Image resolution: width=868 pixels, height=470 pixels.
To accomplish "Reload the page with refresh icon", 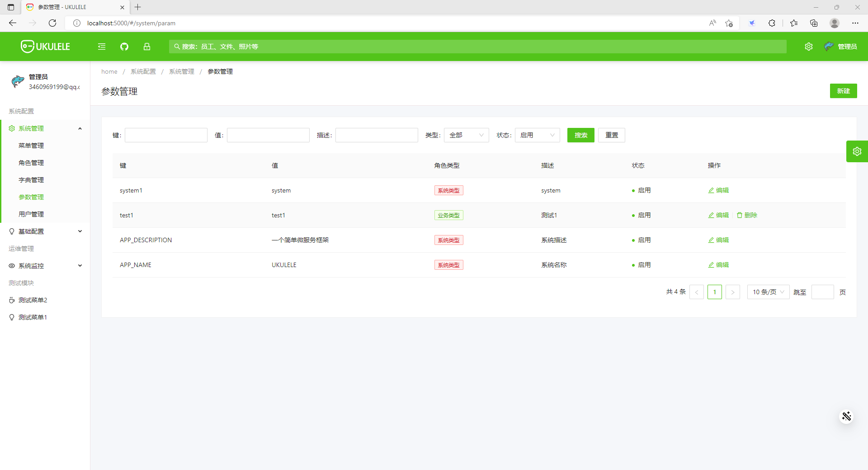I will coord(52,23).
